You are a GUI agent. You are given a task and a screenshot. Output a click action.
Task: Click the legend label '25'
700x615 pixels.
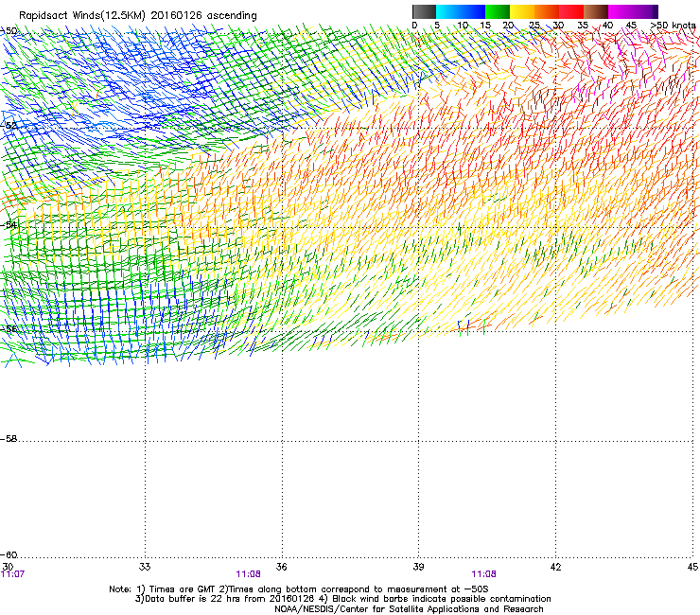click(x=534, y=26)
